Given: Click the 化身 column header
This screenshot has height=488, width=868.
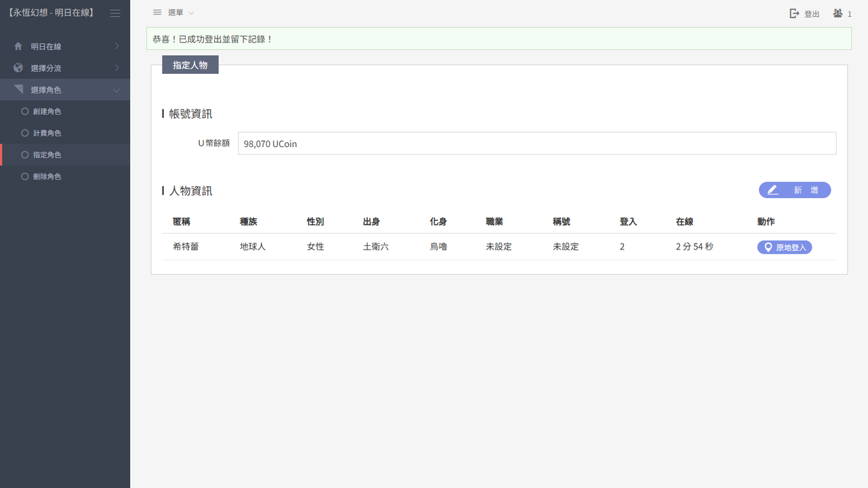Looking at the screenshot, I should point(438,222).
